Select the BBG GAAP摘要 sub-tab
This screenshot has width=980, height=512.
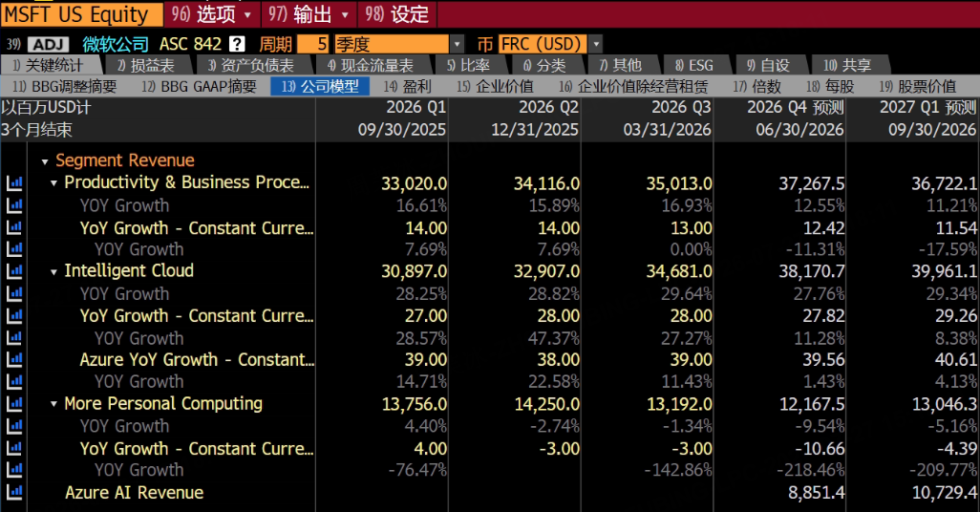point(200,86)
